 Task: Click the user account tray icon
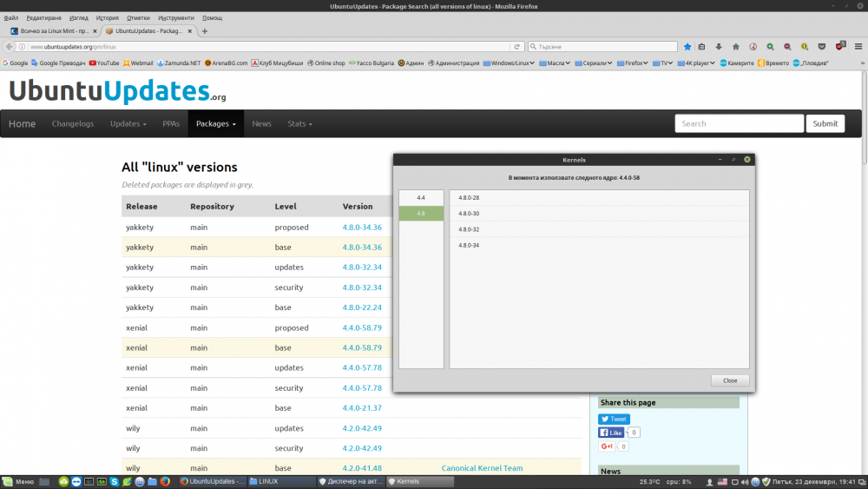click(x=710, y=482)
